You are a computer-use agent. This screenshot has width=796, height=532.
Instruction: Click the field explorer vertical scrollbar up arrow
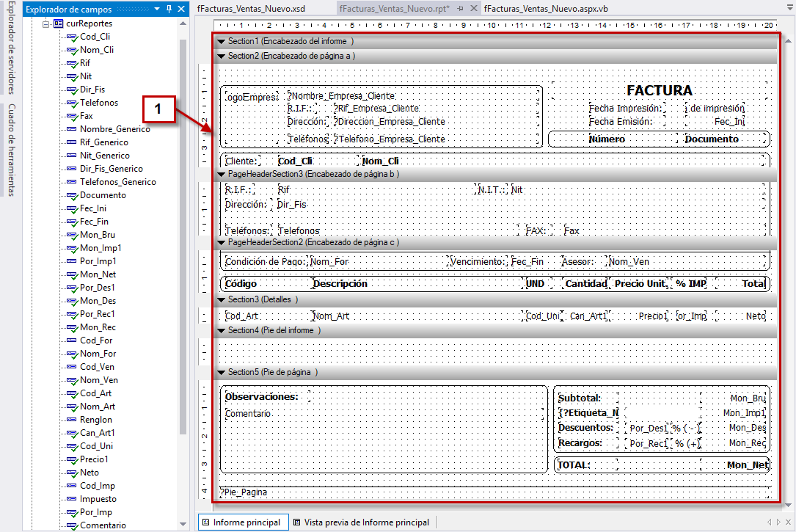[183, 23]
